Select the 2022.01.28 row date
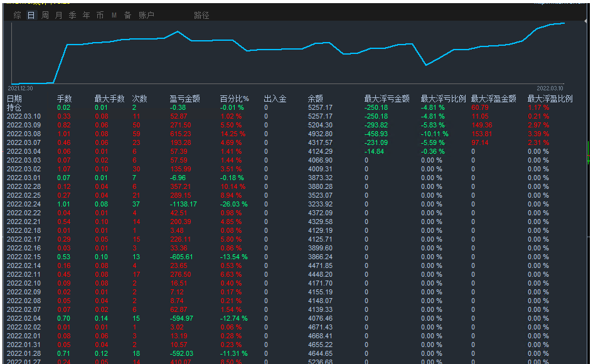 coord(23,353)
